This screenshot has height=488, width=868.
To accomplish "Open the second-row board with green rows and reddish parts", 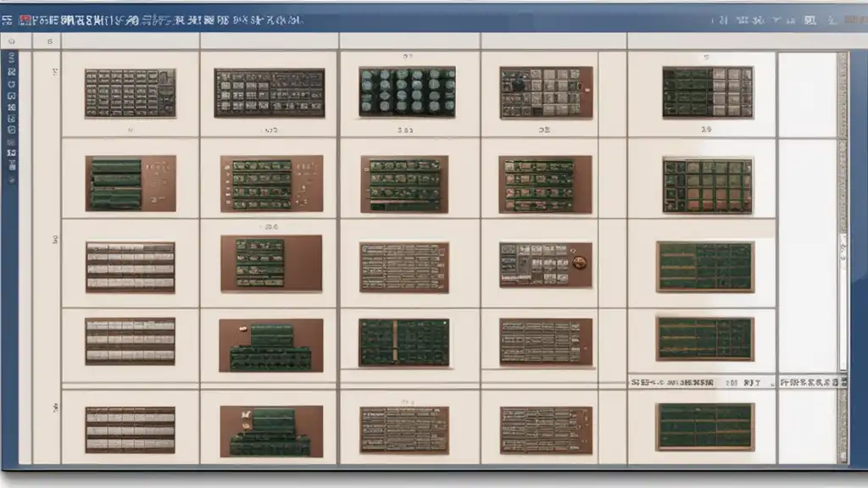I will [x=545, y=184].
